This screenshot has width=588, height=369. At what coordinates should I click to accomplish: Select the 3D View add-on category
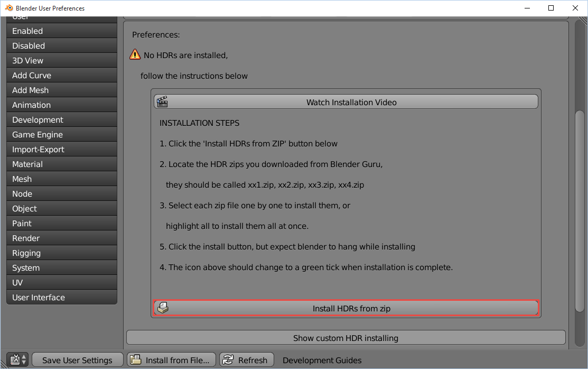click(61, 60)
